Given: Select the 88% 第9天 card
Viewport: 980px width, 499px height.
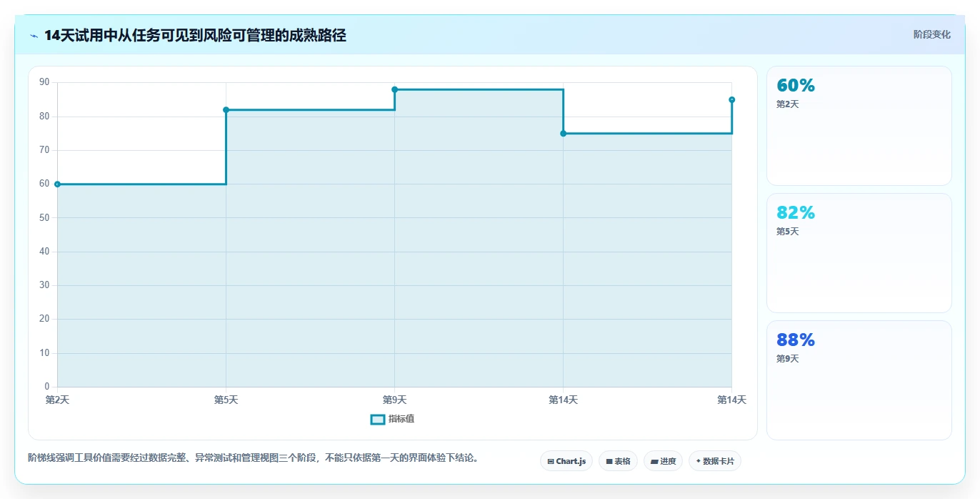Looking at the screenshot, I should coord(859,380).
